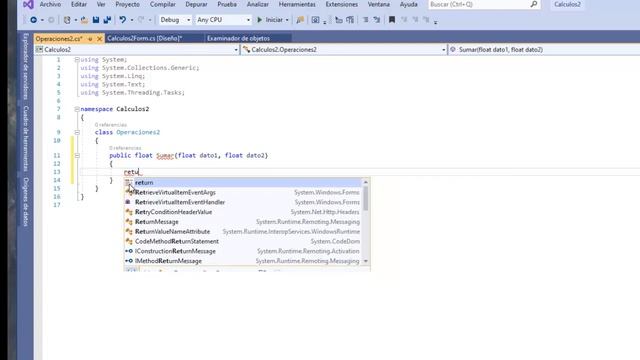Open the dropdown arrow next to Iniciar
640x360 pixels.
(287, 20)
